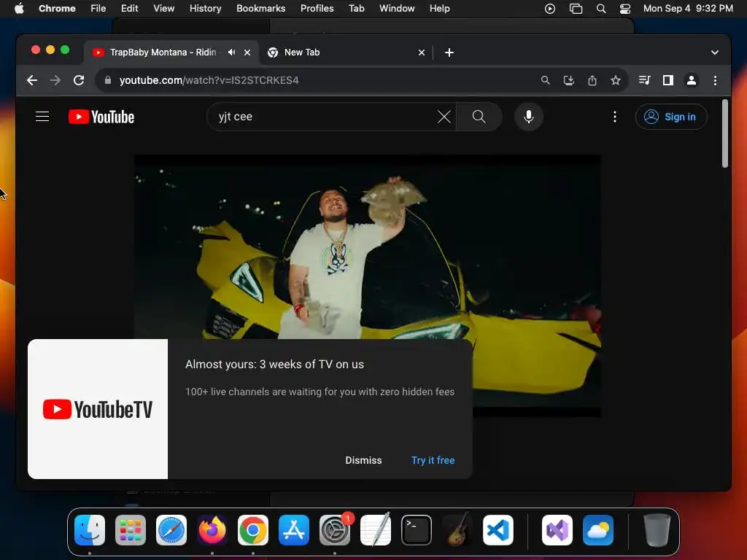This screenshot has height=560, width=747.
Task: Open the File menu
Action: 98,9
